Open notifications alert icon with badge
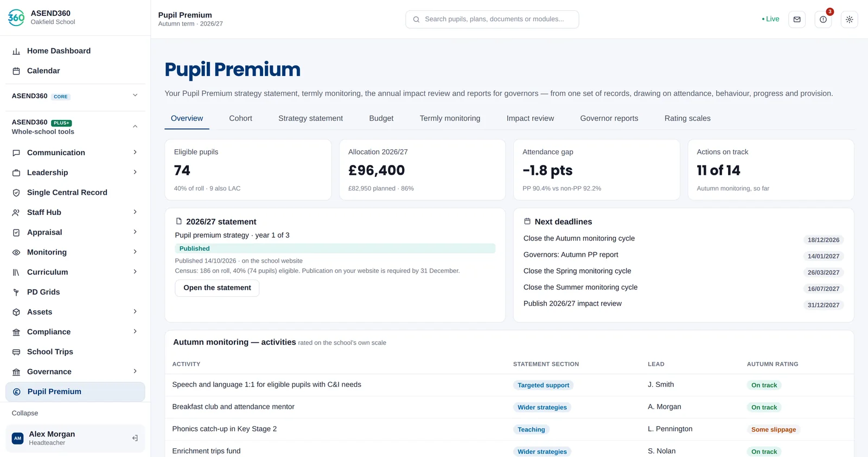 [823, 20]
